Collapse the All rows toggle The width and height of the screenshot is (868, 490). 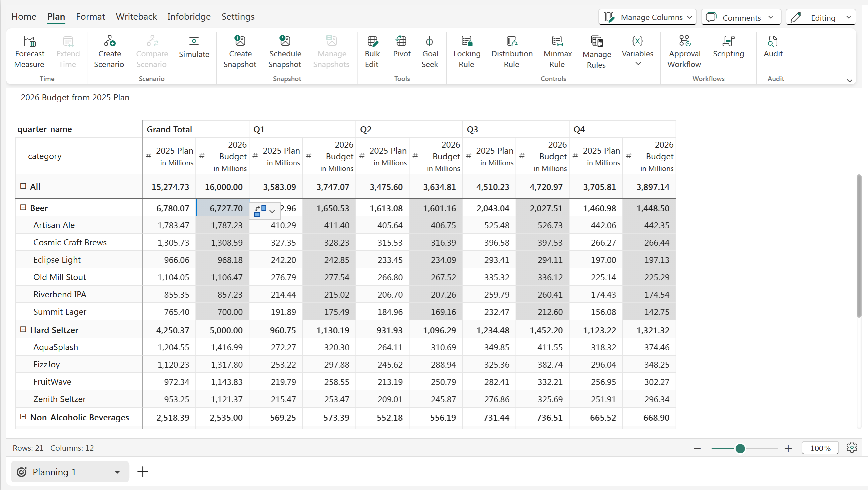click(x=23, y=186)
